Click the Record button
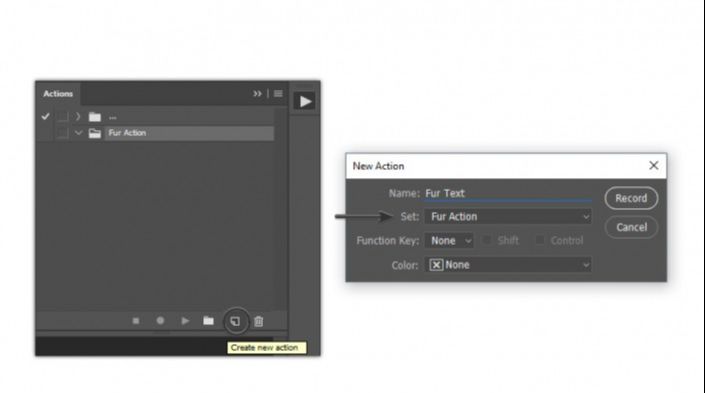This screenshot has width=705, height=393. click(x=631, y=198)
